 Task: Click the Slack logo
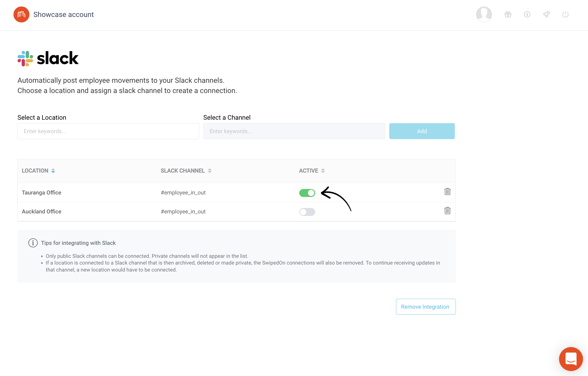coord(48,59)
